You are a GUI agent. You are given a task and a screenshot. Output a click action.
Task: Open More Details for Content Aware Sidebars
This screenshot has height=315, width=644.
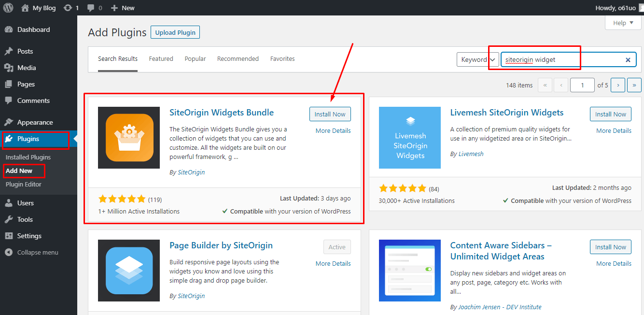pos(614,263)
